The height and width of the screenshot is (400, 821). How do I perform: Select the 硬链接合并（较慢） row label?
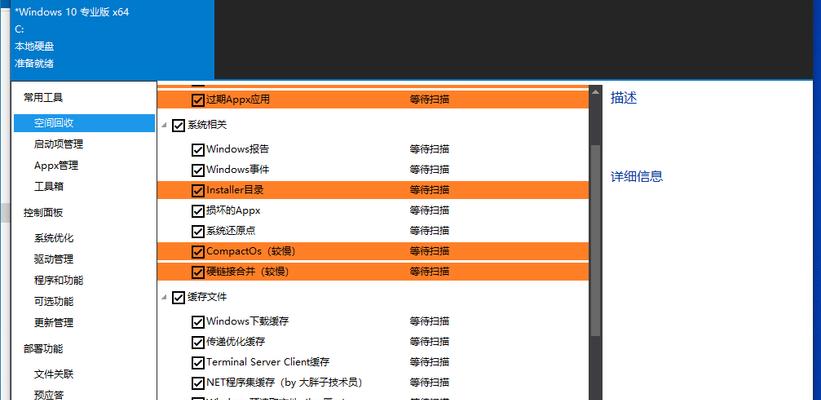(248, 272)
